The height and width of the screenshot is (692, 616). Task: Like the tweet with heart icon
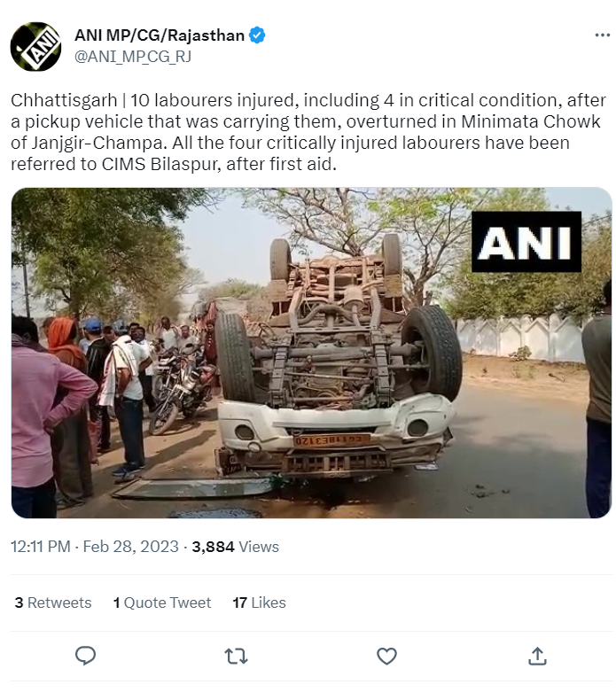tap(386, 657)
